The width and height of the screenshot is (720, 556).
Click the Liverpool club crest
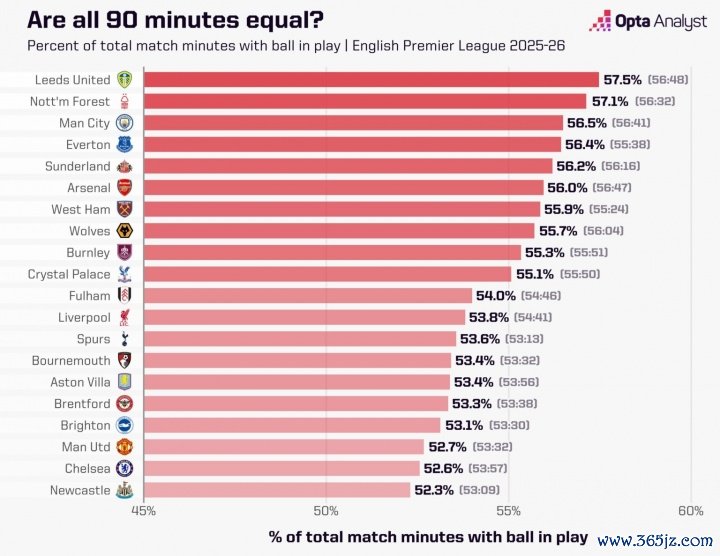click(x=125, y=317)
